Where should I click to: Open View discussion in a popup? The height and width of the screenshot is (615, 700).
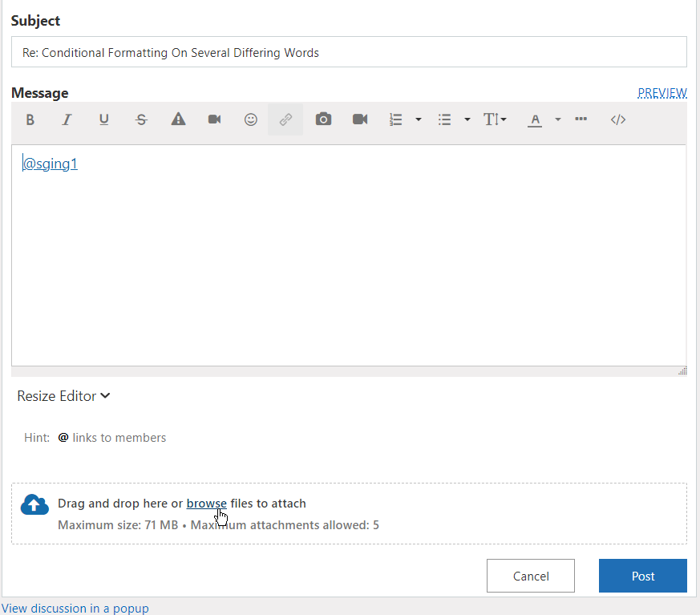[75, 609]
